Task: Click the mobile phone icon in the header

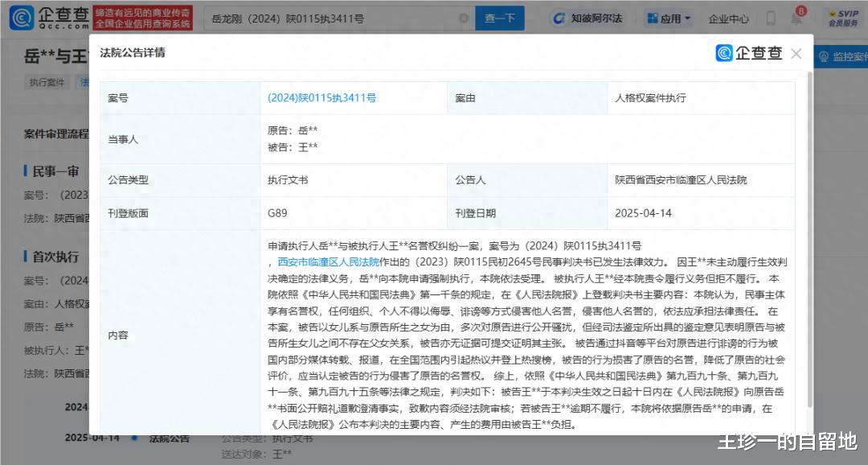Action: pyautogui.click(x=771, y=19)
